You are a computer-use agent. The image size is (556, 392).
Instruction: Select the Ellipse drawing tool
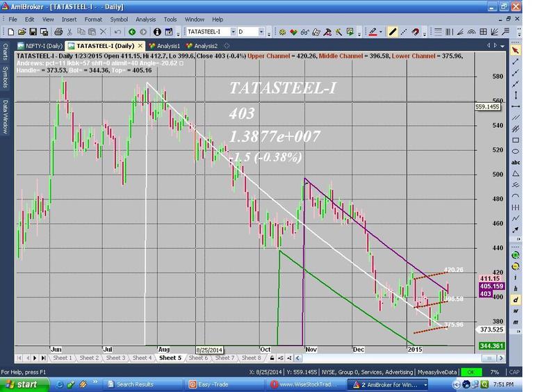point(516,152)
